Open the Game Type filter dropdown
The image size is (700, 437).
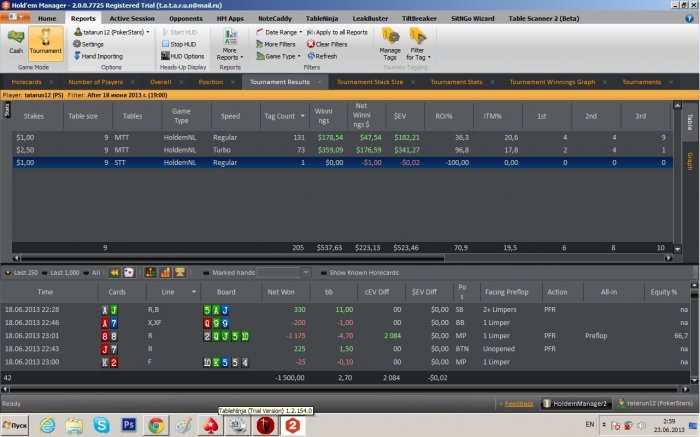[280, 56]
